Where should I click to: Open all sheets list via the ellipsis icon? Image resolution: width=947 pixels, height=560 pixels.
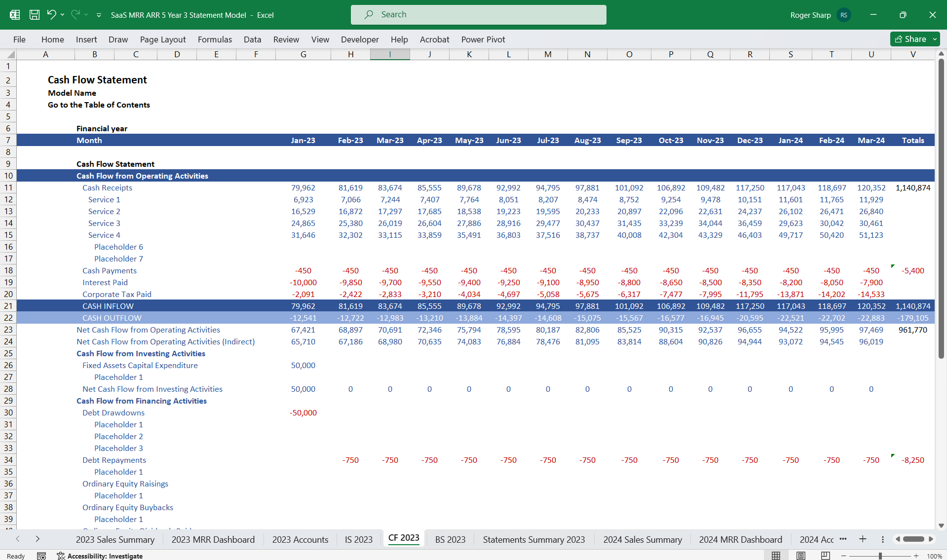(x=844, y=539)
